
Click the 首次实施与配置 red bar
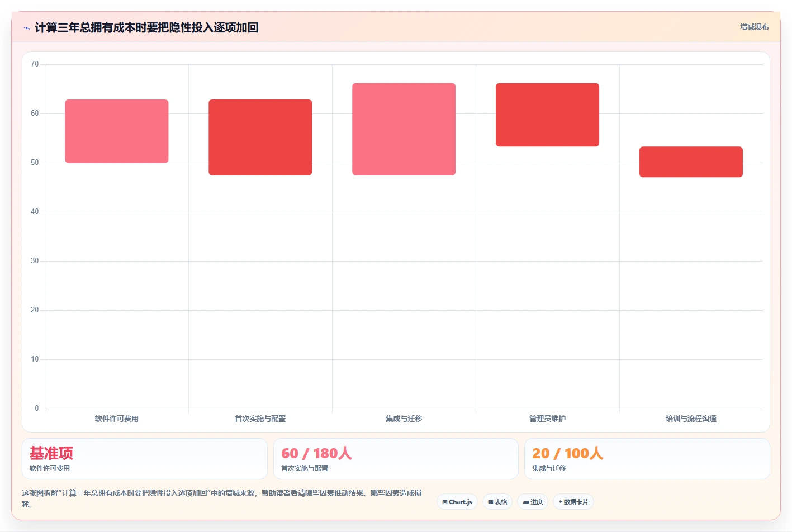tap(260, 137)
